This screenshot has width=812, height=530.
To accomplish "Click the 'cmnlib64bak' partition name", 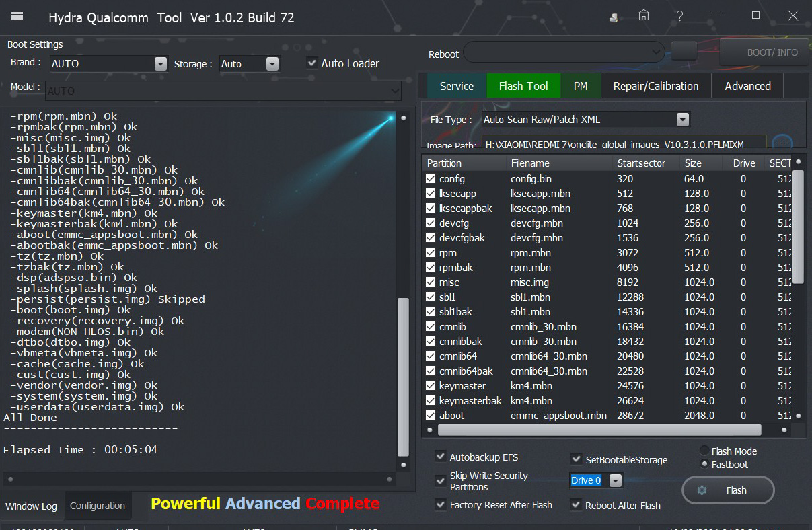I will point(466,371).
